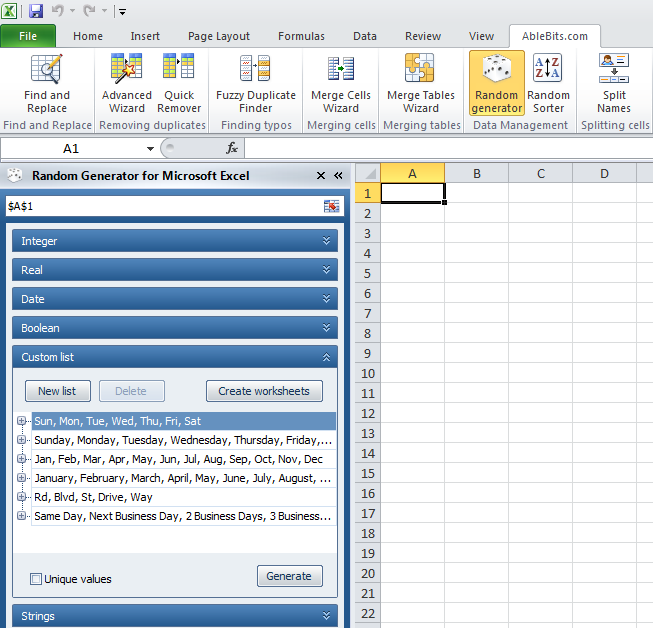The height and width of the screenshot is (628, 653).
Task: Expand the Date section
Action: pyautogui.click(x=175, y=299)
